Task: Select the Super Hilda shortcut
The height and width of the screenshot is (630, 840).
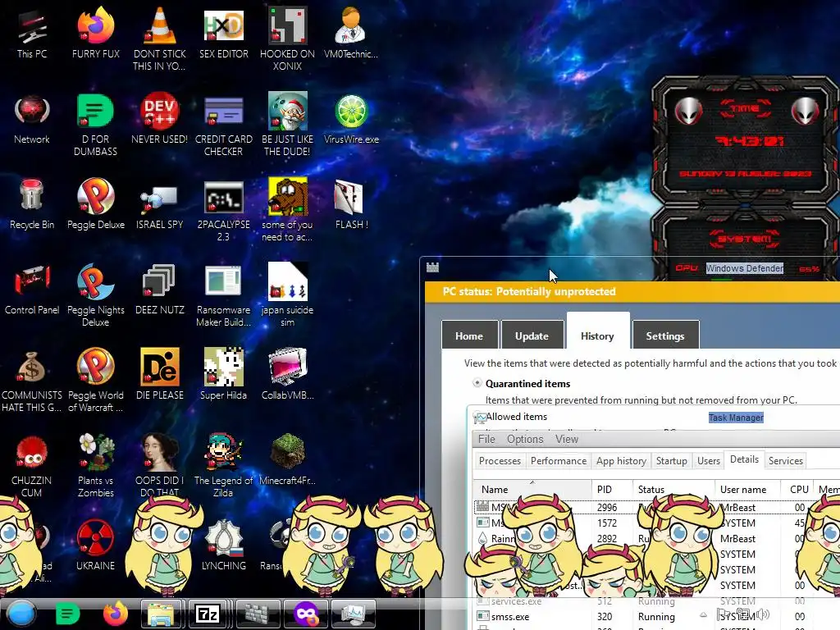Action: pyautogui.click(x=223, y=376)
